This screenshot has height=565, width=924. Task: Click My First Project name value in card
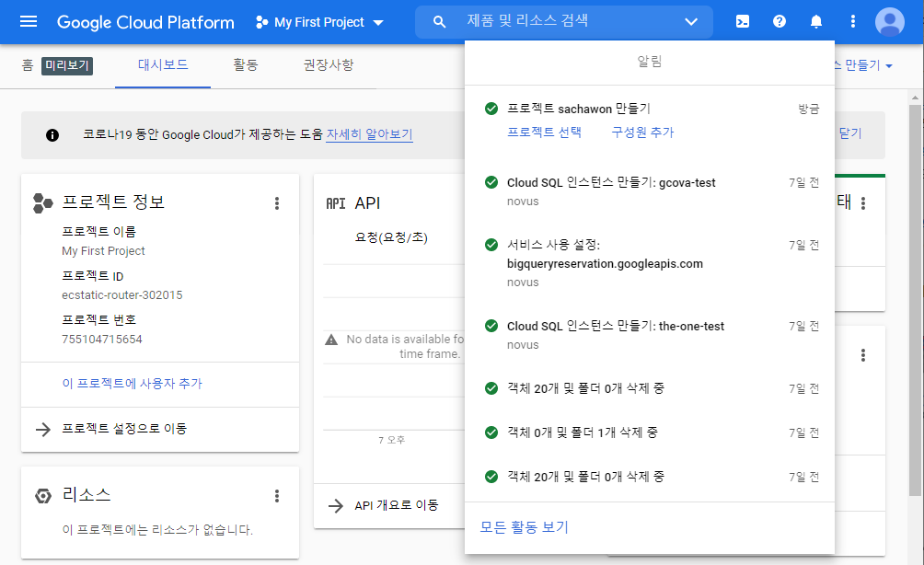click(x=103, y=251)
